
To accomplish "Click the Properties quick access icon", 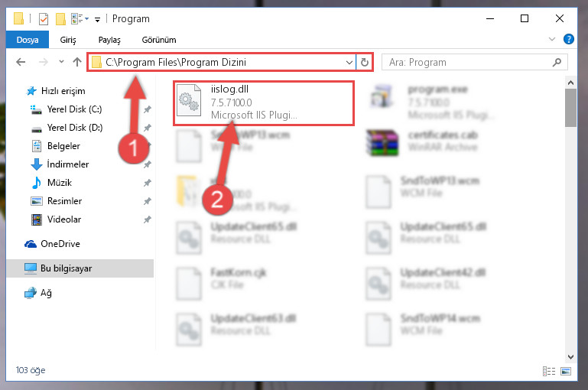I will pyautogui.click(x=44, y=19).
